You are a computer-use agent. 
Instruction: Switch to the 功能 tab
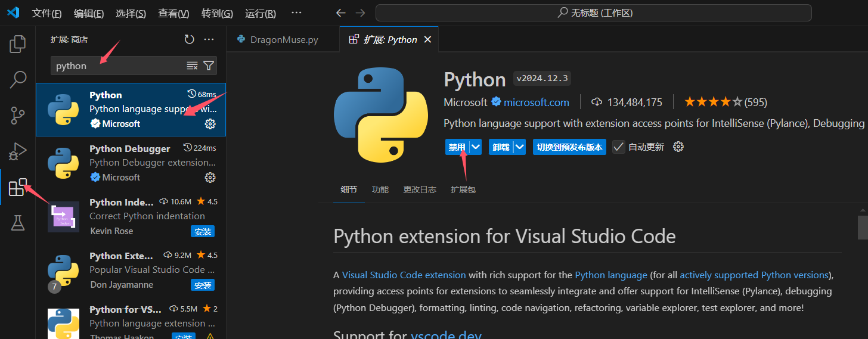point(380,189)
